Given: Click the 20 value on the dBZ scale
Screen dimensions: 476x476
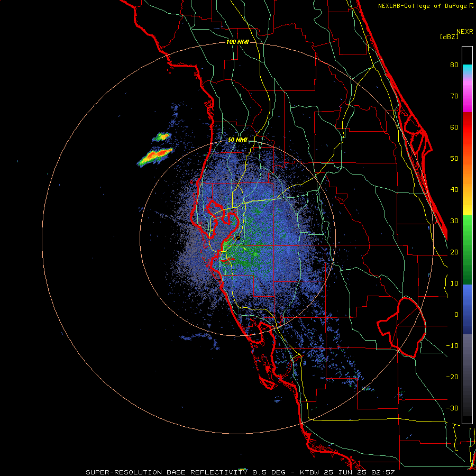Looking at the screenshot, I should click(454, 252).
